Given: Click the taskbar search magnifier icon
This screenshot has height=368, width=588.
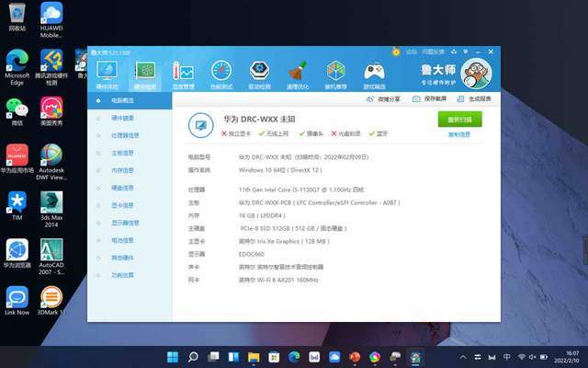Looking at the screenshot, I should pos(193,357).
